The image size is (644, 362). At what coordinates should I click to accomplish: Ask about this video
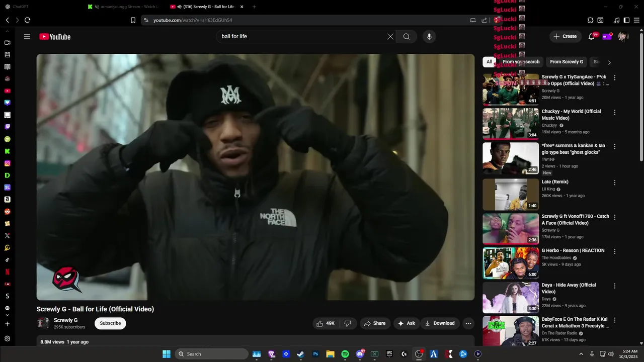(x=407, y=323)
